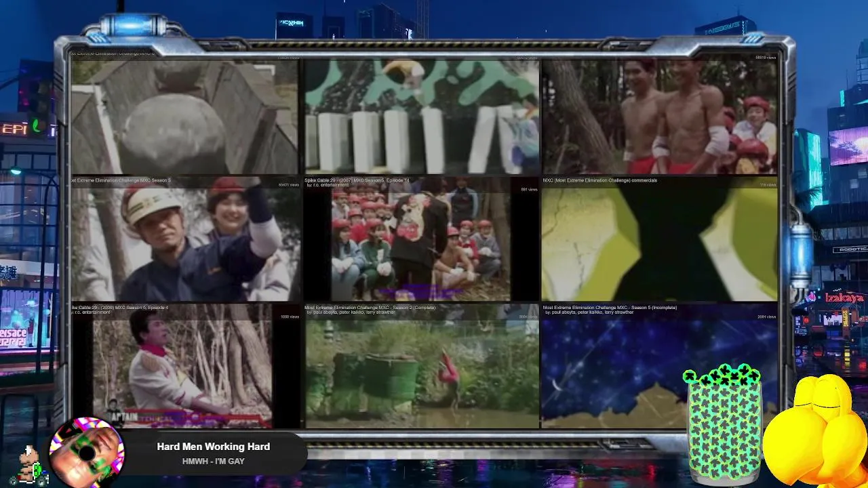
Task: Click the "HMWH - I'M GAY" subtitle text
Action: click(x=213, y=461)
